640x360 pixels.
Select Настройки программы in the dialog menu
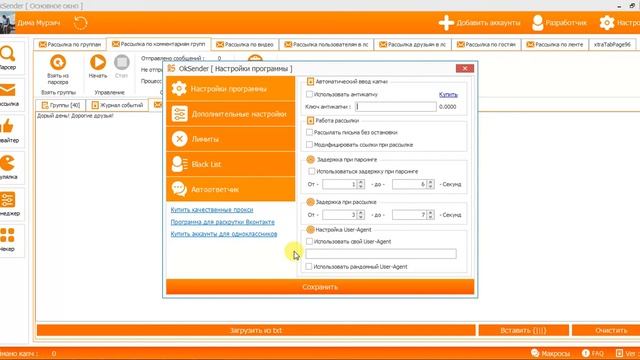pyautogui.click(x=231, y=89)
